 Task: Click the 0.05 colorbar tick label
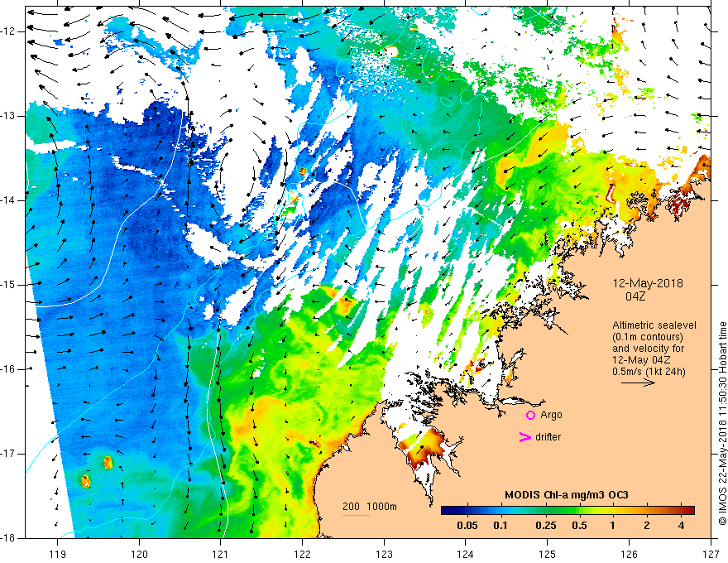point(467,526)
